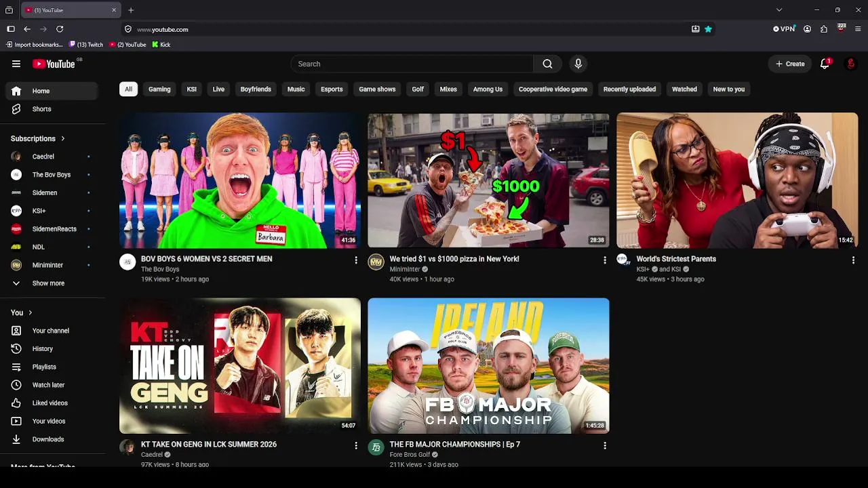The image size is (868, 488).
Task: Select the Gaming filter chip
Action: point(159,89)
